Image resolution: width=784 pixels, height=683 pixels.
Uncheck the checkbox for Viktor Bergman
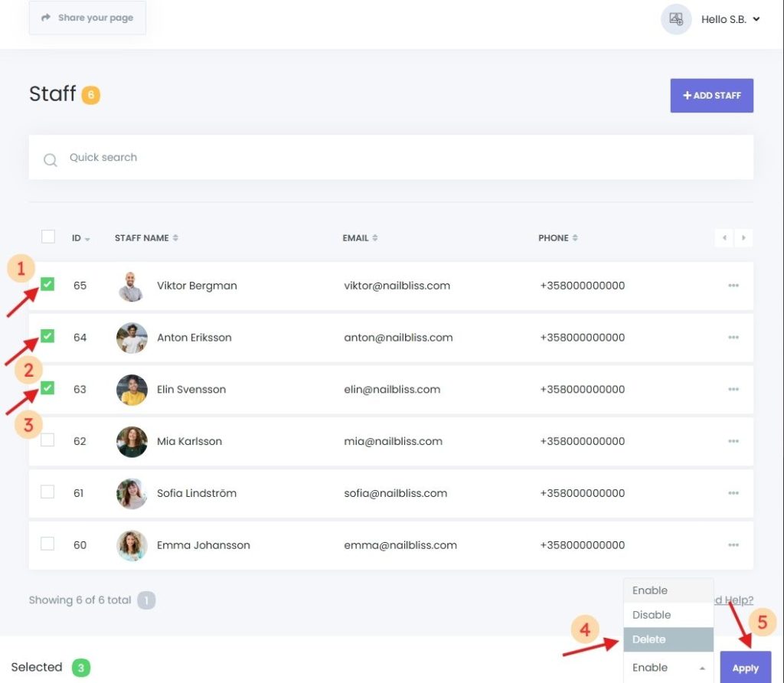pyautogui.click(x=47, y=285)
